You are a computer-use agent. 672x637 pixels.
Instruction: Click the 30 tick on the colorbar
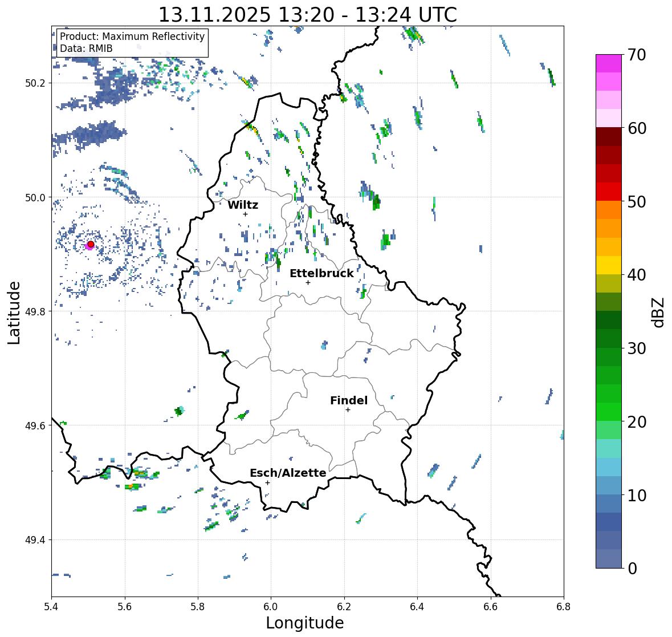point(637,348)
